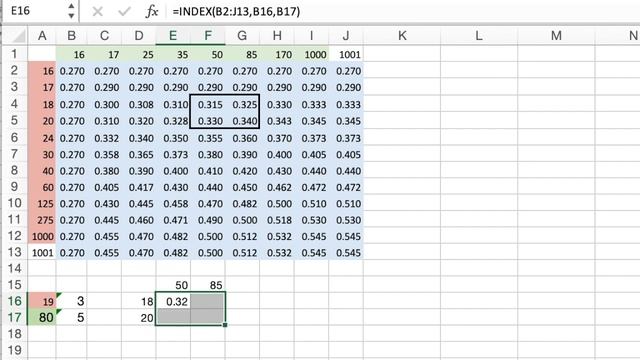Click cell G5 showing 0.340

pyautogui.click(x=242, y=121)
